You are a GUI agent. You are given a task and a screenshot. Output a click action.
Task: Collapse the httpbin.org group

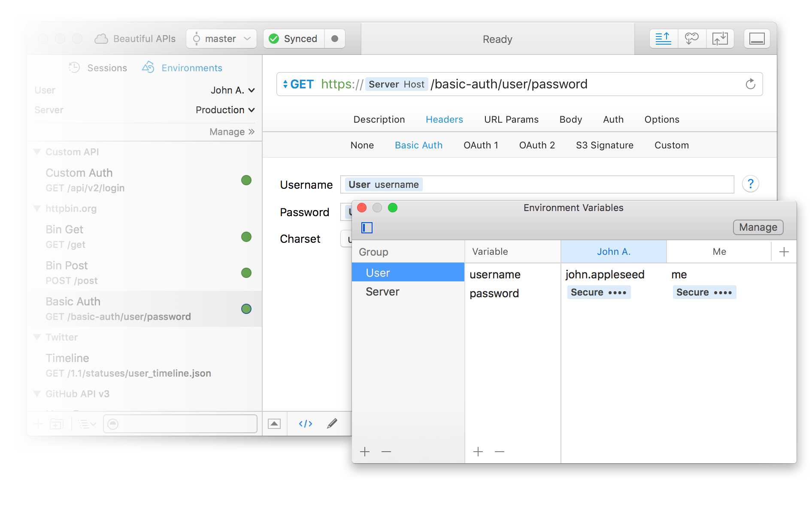37,208
